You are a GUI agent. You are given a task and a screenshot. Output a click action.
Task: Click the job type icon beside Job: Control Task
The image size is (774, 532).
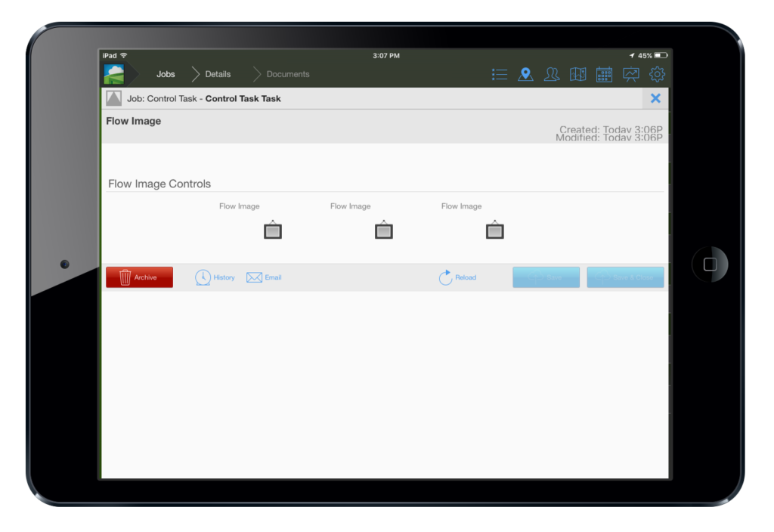pos(114,98)
